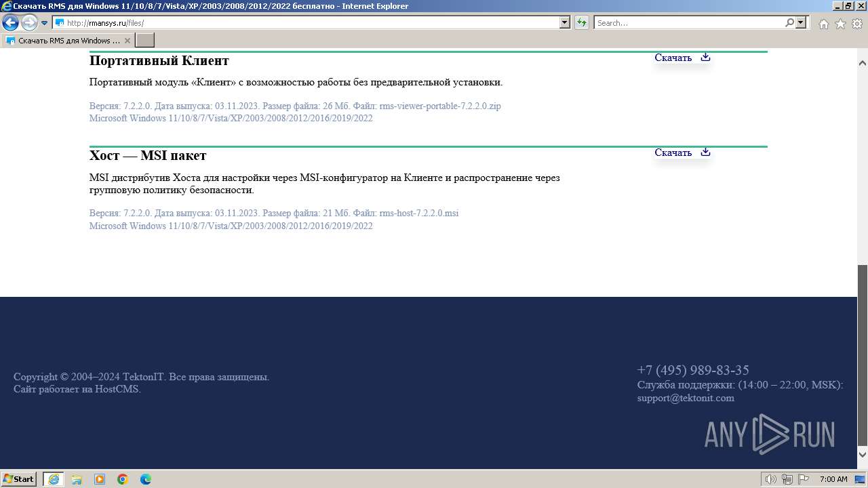Click the page scrollbar up arrow

pos(863,63)
